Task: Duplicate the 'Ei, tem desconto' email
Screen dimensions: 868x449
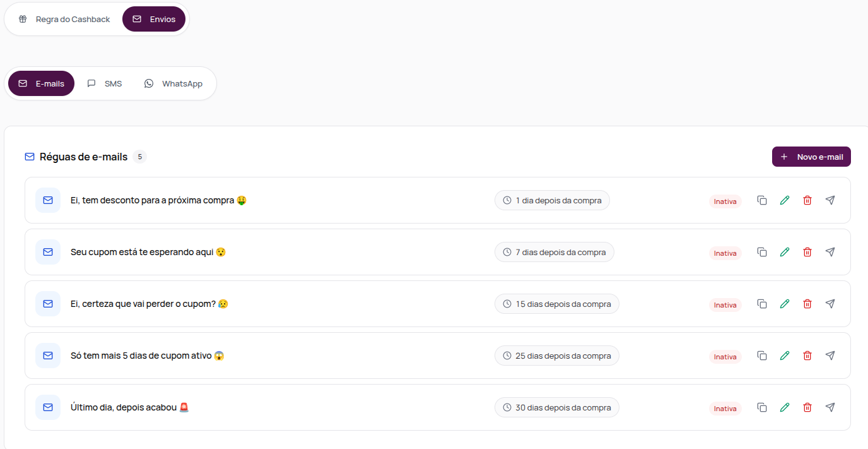Action: (762, 200)
